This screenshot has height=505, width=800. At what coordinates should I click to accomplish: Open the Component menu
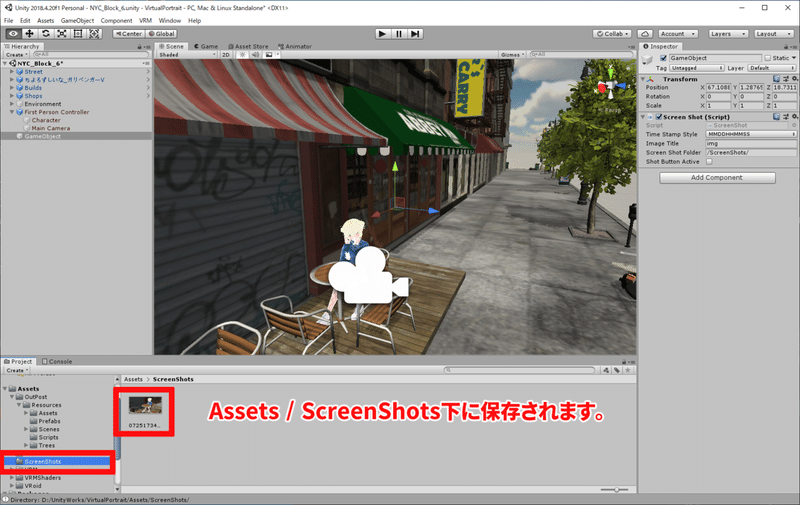116,20
